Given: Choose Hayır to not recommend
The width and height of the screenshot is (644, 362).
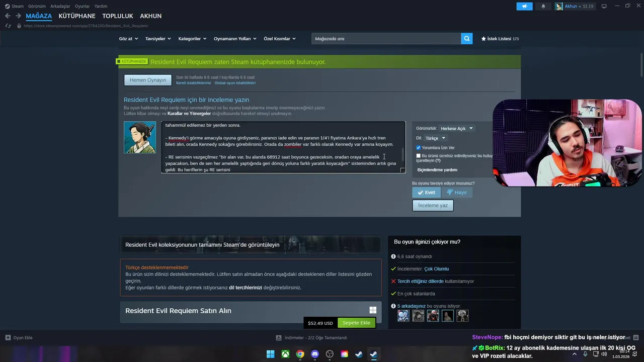Looking at the screenshot, I should tap(457, 192).
